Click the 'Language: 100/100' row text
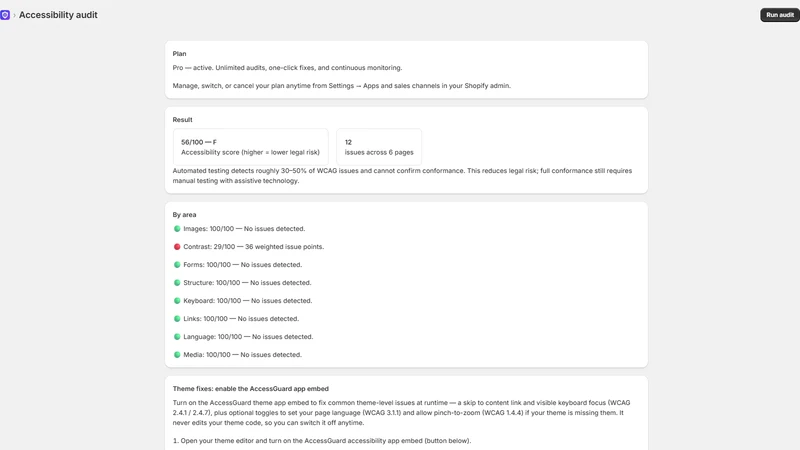The height and width of the screenshot is (450, 800). click(248, 337)
